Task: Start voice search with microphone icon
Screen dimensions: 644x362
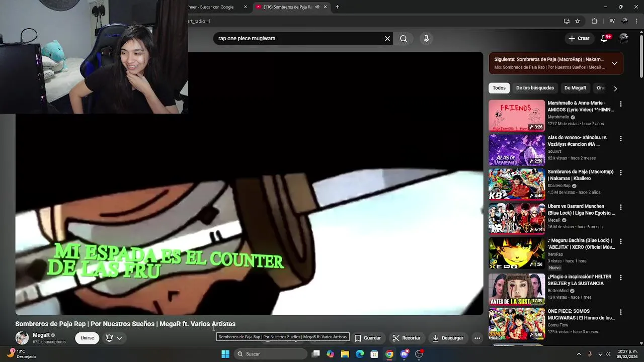Action: [426, 38]
